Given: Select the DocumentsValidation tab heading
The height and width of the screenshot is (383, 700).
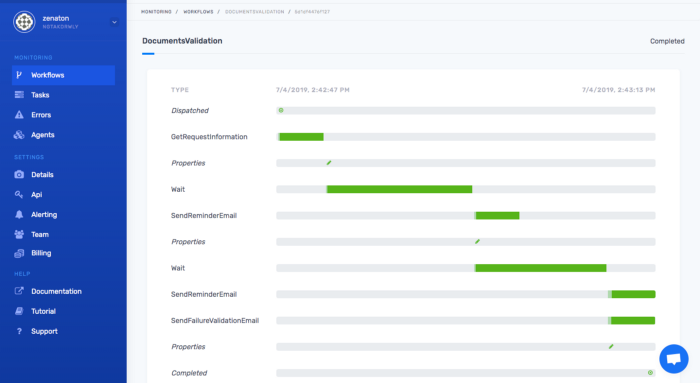Looking at the screenshot, I should (x=182, y=41).
